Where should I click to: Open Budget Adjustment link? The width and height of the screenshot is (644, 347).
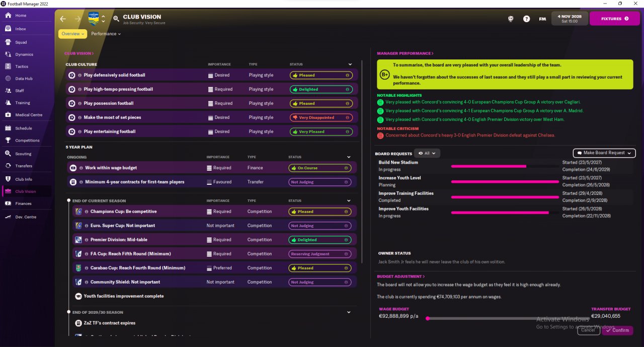(401, 276)
